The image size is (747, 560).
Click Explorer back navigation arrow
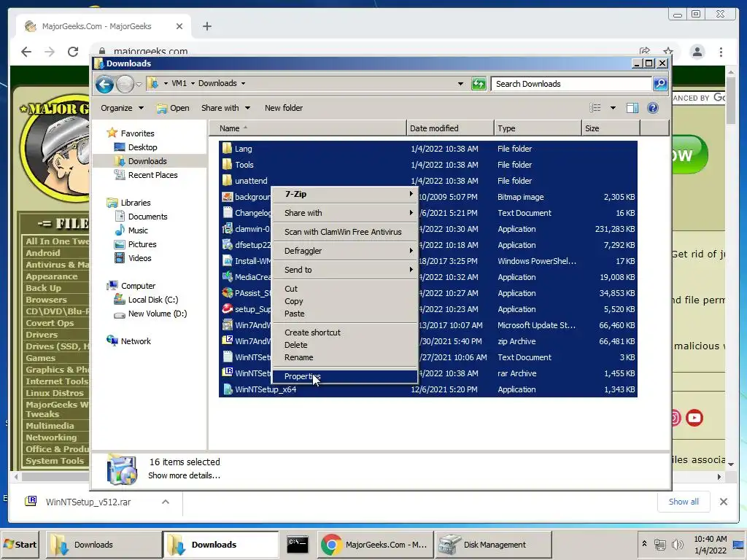[x=104, y=85]
